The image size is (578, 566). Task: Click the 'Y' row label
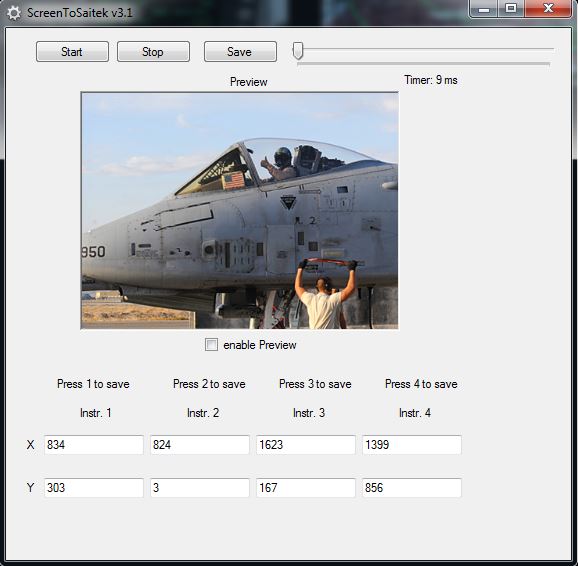pyautogui.click(x=31, y=488)
